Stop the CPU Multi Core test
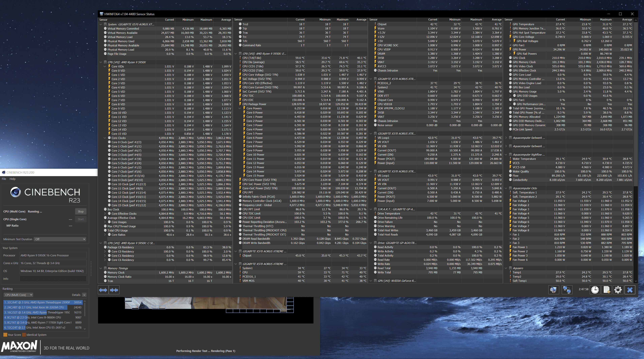644x359 pixels. (81, 211)
